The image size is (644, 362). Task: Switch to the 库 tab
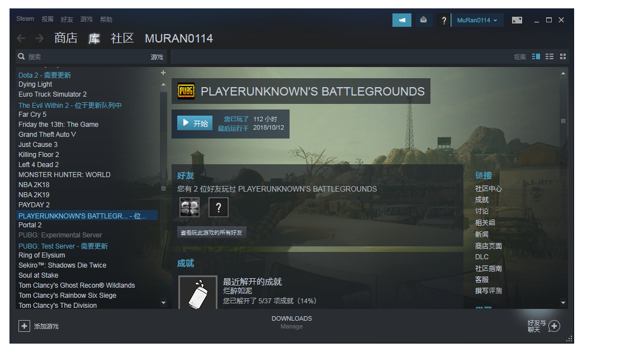94,39
